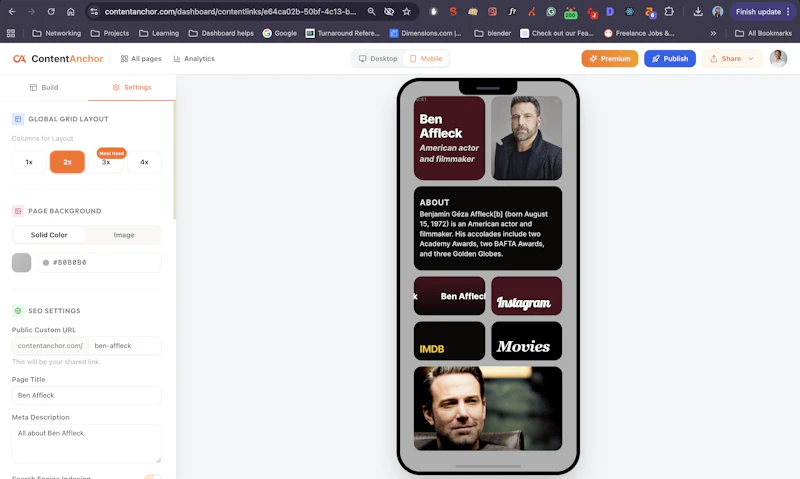Click the Instagram card in phone preview
Screen dimensions: 800x479
click(527, 296)
